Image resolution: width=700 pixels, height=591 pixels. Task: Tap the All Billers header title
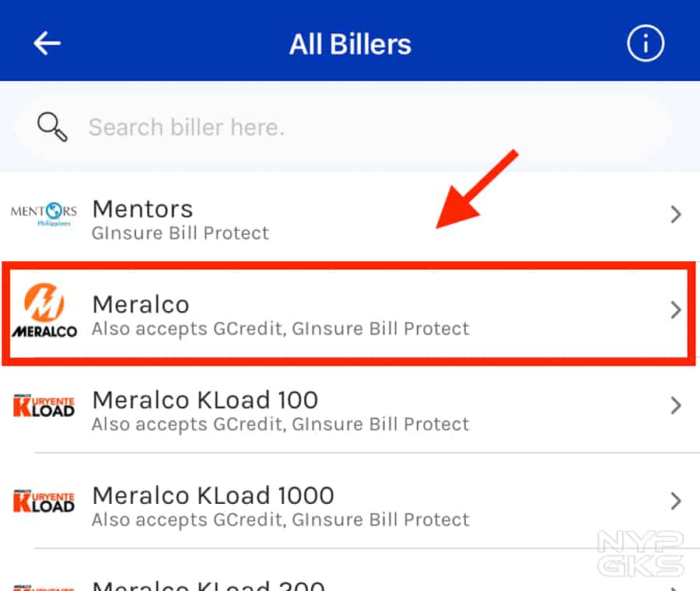(350, 44)
